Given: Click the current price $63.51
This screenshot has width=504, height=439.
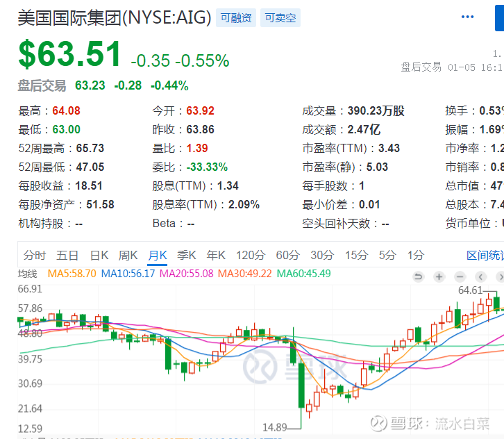Looking at the screenshot, I should pyautogui.click(x=70, y=54).
